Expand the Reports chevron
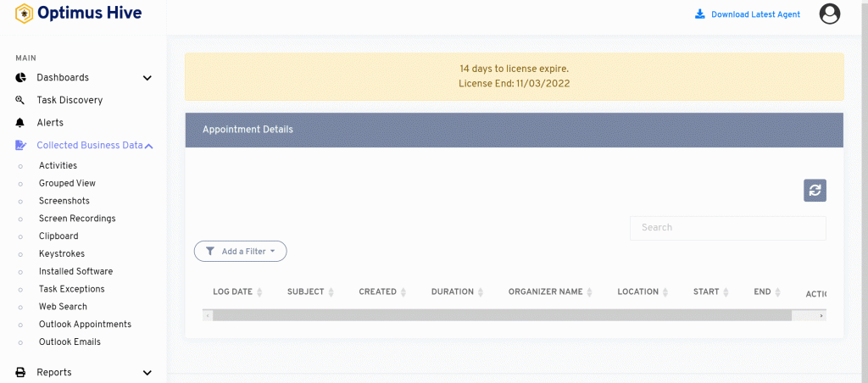Image resolution: width=868 pixels, height=383 pixels. click(x=147, y=373)
